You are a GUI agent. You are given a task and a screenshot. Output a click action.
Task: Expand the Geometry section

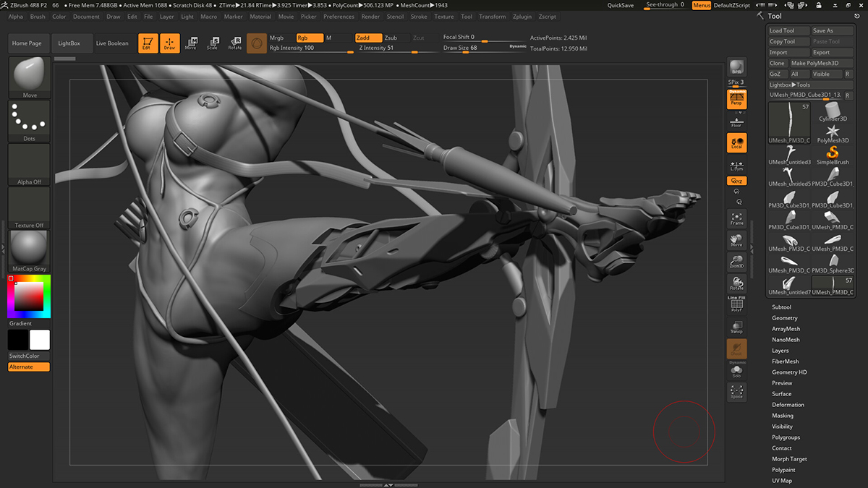[x=784, y=318]
